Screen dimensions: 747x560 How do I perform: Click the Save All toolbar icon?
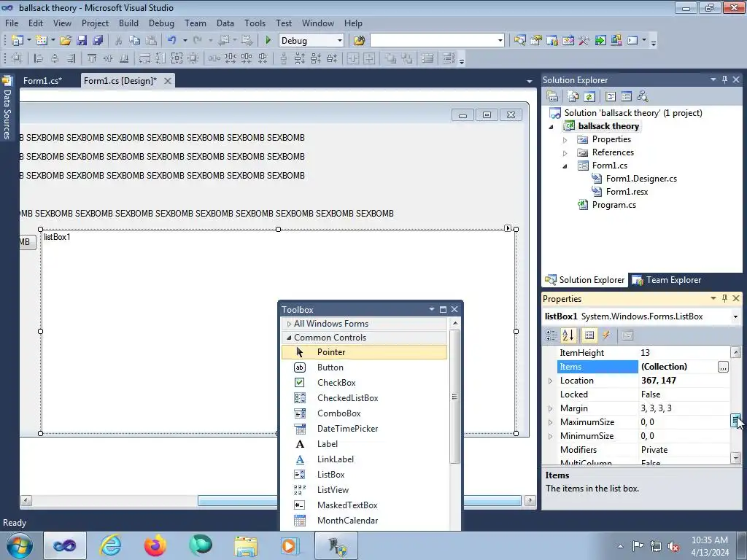pos(98,41)
